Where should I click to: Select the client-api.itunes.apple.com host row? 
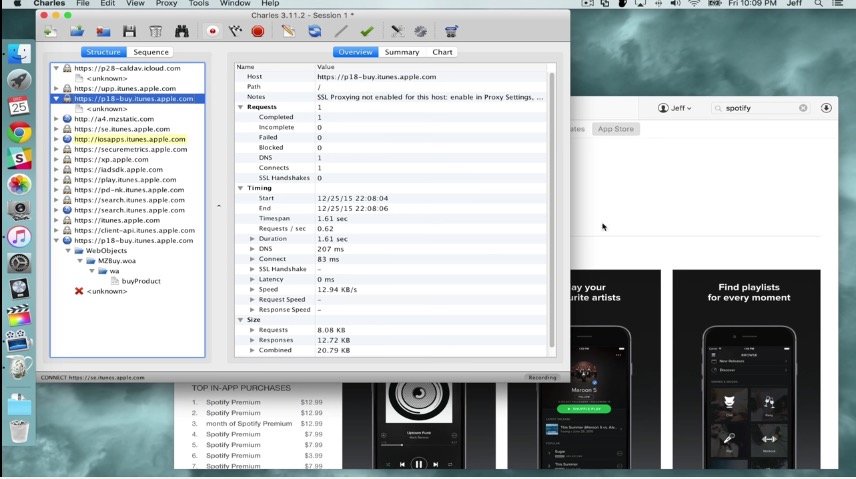click(x=134, y=230)
